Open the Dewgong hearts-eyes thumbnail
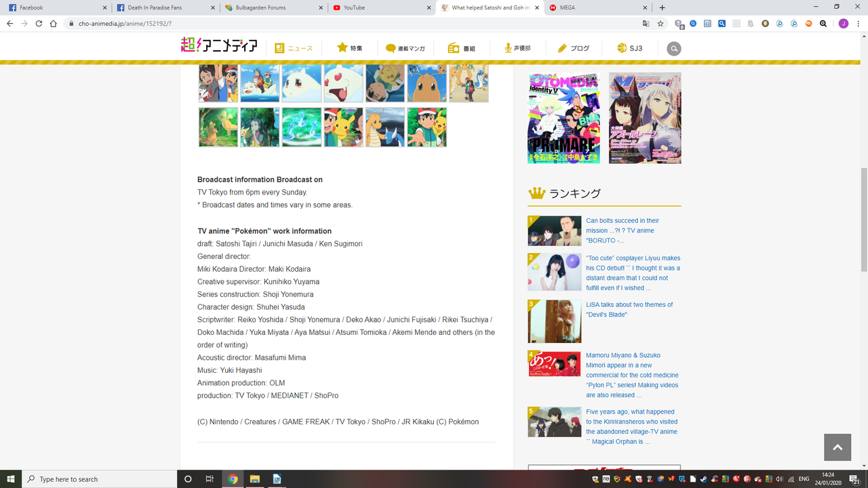The height and width of the screenshot is (488, 868). point(343,83)
